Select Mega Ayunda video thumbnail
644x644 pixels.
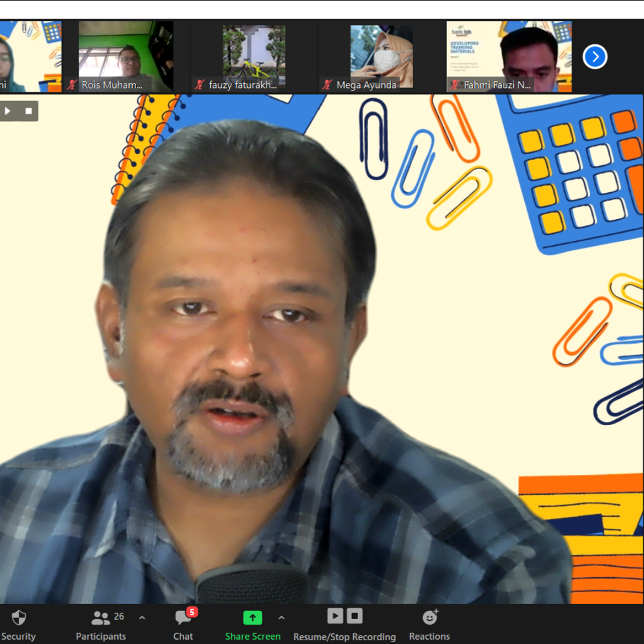click(381, 56)
